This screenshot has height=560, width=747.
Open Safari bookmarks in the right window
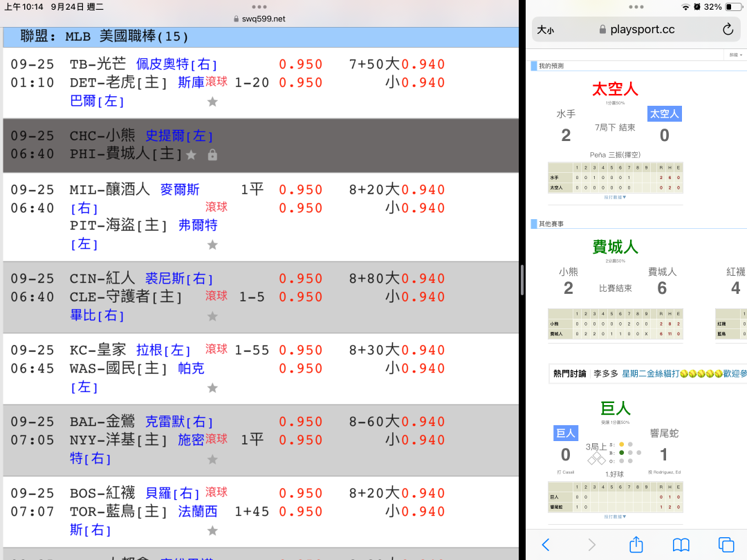[x=681, y=544]
